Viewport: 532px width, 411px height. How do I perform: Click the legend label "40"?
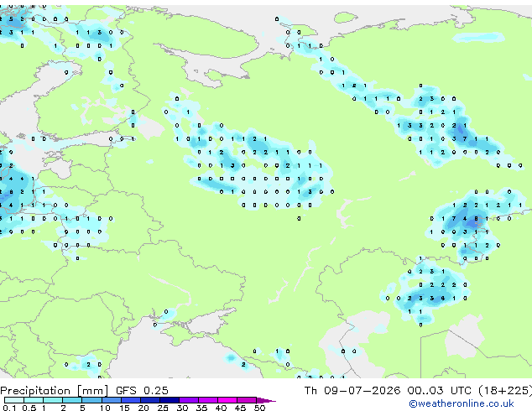[221, 408]
